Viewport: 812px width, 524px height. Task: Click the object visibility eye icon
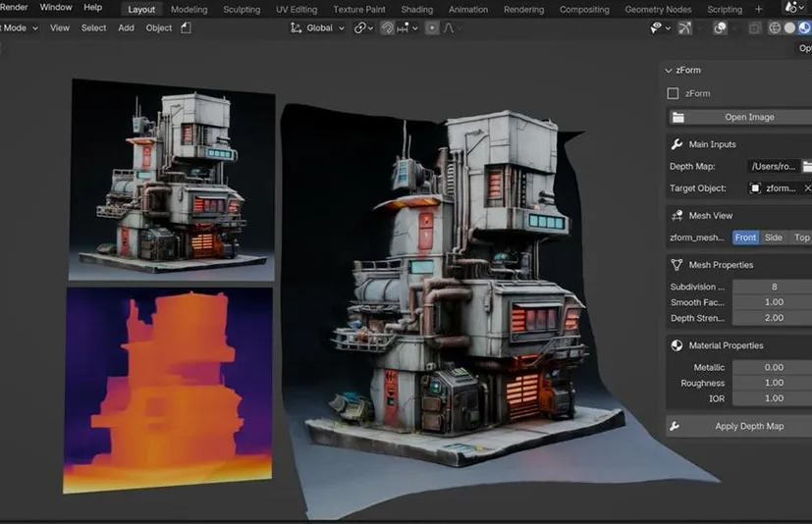point(656,27)
